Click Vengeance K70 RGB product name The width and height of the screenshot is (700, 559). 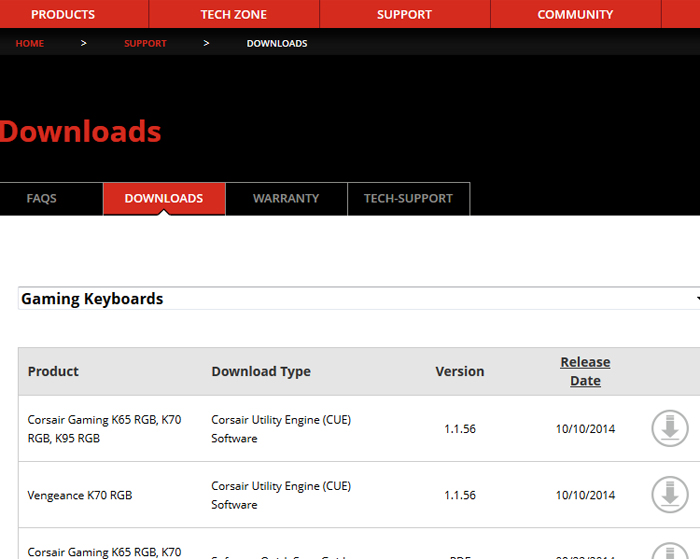80,495
